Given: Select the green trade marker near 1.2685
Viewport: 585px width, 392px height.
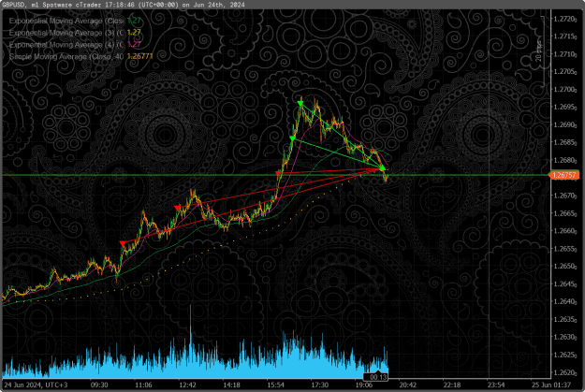Looking at the screenshot, I should click(292, 138).
